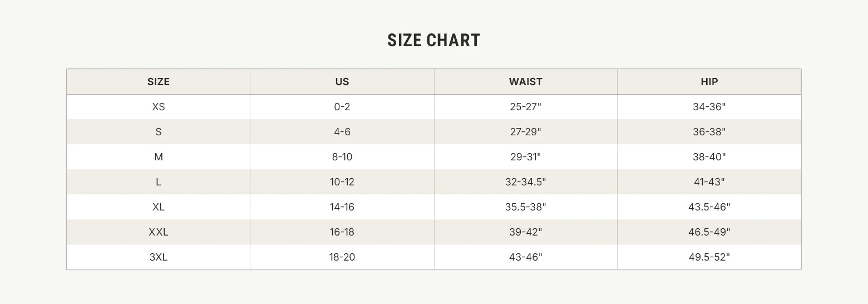Click the SIZE CHART heading
The width and height of the screenshot is (868, 304).
(x=433, y=41)
